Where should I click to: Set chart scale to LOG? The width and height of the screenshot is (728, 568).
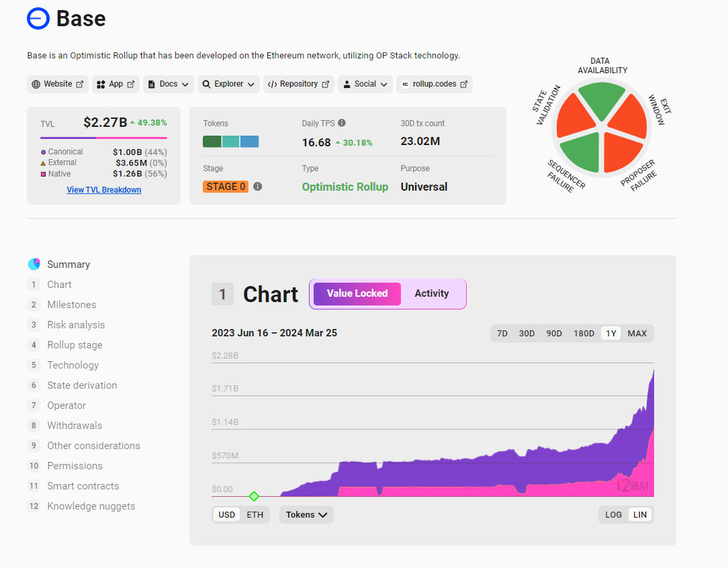pyautogui.click(x=613, y=515)
